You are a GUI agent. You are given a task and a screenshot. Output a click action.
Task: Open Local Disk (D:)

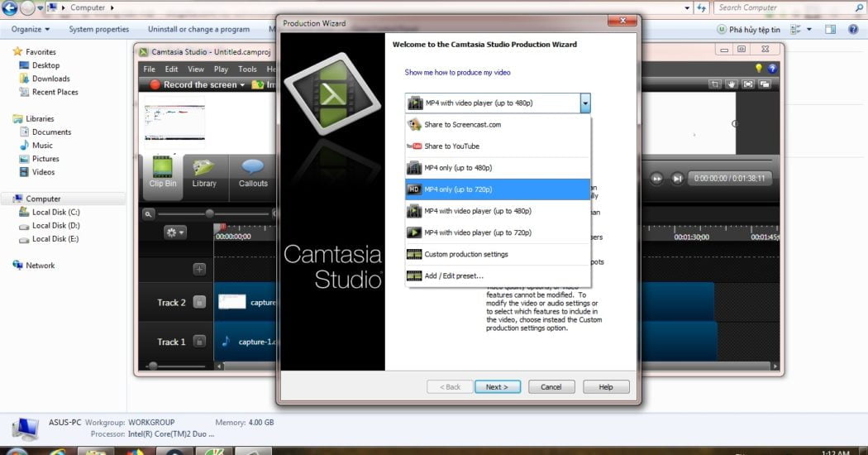tap(56, 226)
